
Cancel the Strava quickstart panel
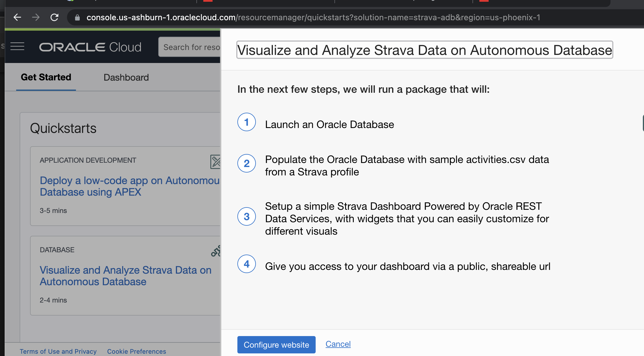pyautogui.click(x=338, y=344)
